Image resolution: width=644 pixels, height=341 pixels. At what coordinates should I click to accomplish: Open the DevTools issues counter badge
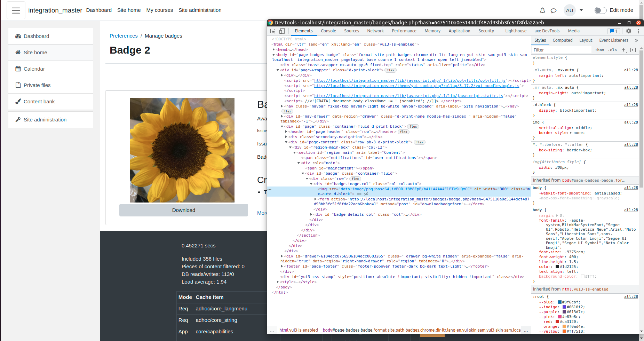click(x=613, y=31)
